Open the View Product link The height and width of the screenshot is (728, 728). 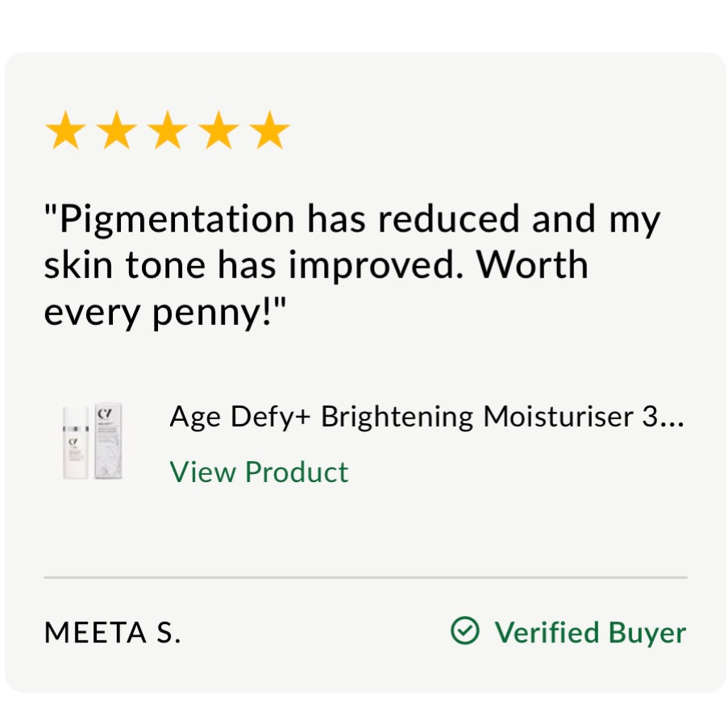pyautogui.click(x=259, y=472)
